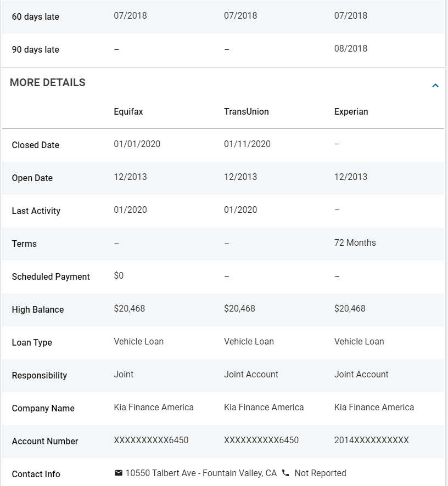Click the Equifax Vehicle Loan type value
Viewport: 448px width, 486px height.
(x=138, y=341)
